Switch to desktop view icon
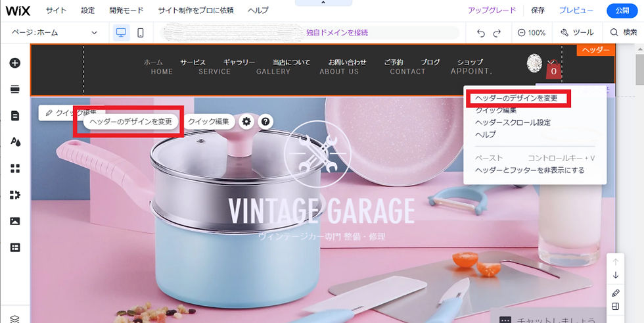Image resolution: width=644 pixels, height=323 pixels. [x=121, y=32]
